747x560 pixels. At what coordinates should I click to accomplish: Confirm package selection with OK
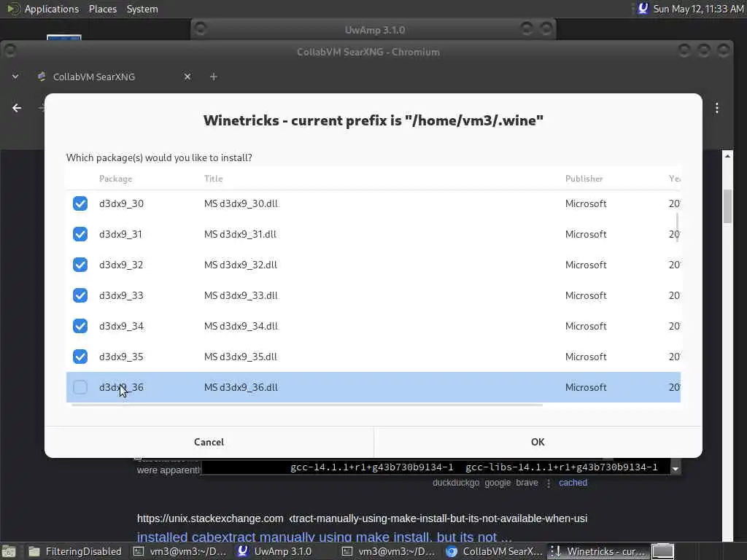(538, 442)
